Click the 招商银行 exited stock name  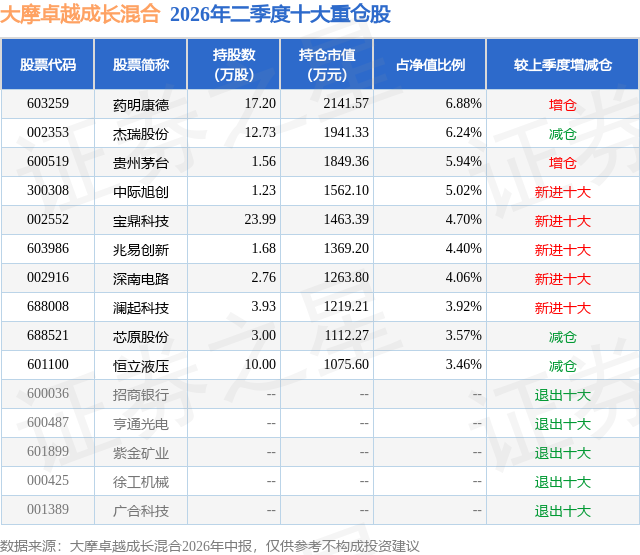point(141,395)
